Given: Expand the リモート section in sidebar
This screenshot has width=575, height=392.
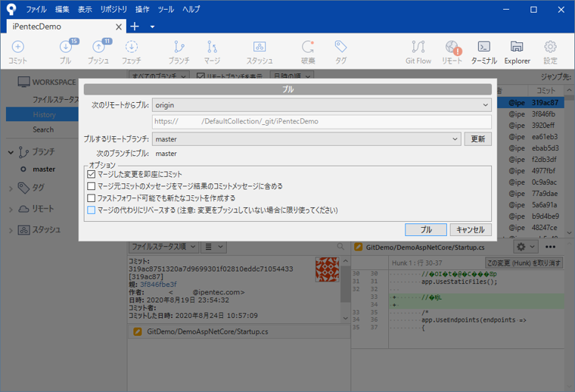Looking at the screenshot, I should click(11, 210).
